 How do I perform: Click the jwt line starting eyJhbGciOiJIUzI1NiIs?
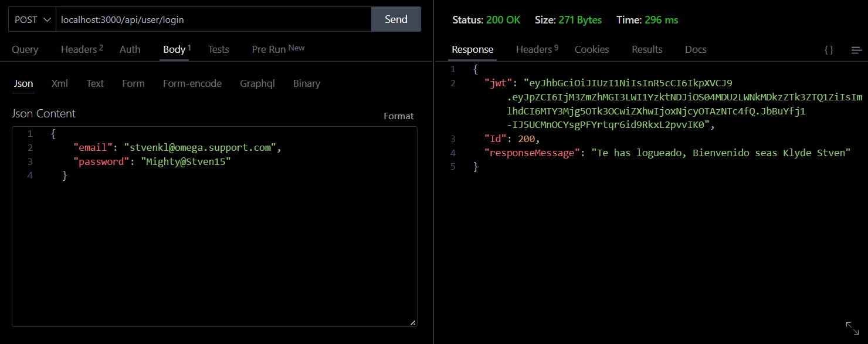pos(628,83)
